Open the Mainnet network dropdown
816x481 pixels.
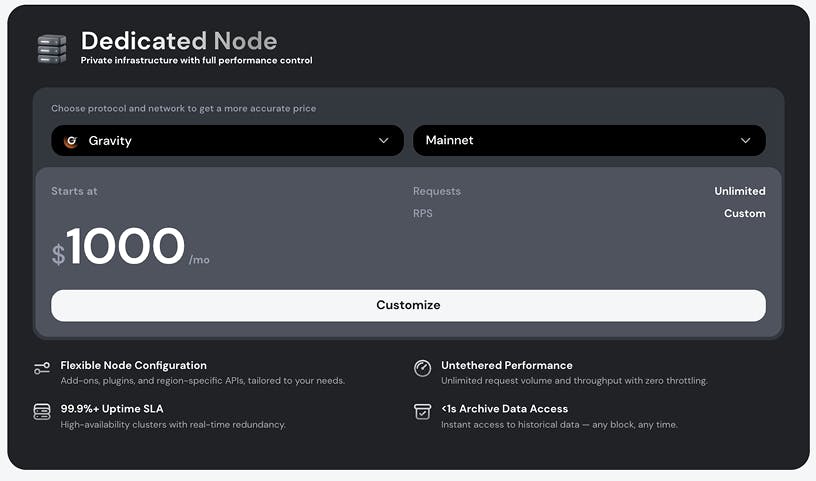pyautogui.click(x=589, y=141)
